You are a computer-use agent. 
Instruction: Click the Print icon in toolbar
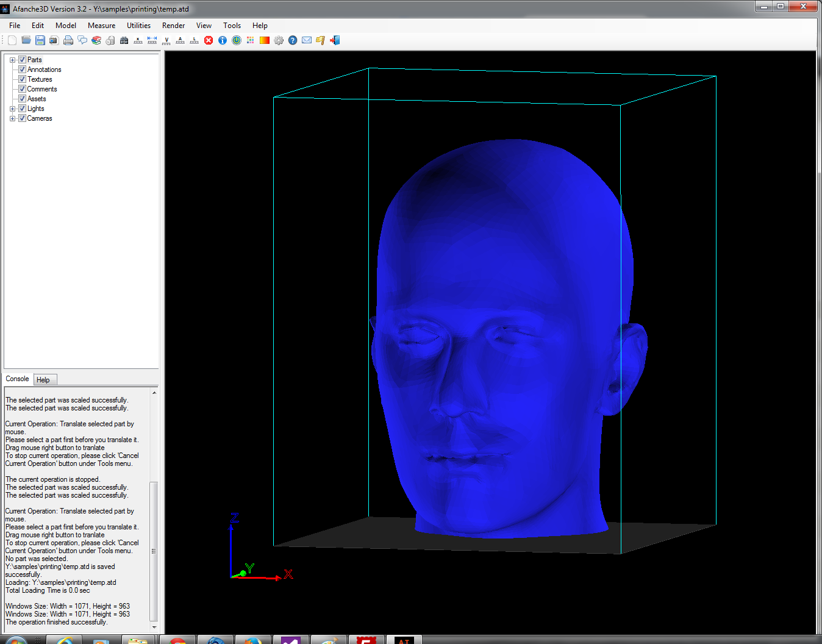click(68, 40)
